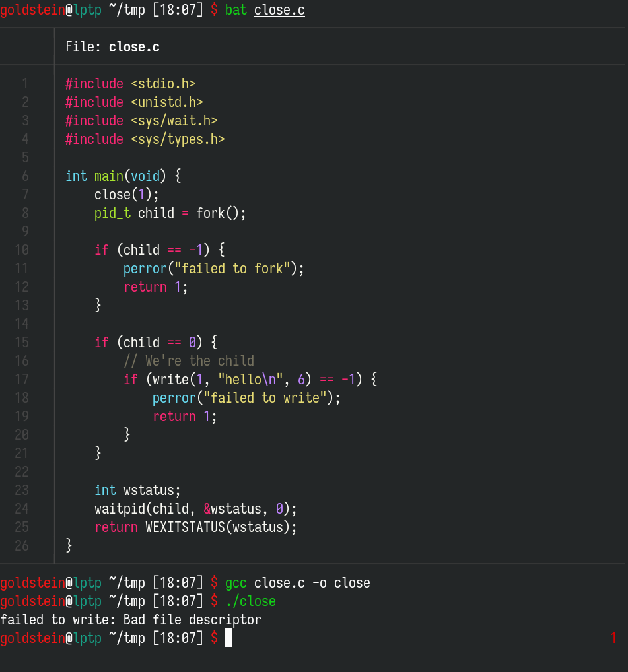
Task: Click the underlined close.c in the gcc command
Action: pos(279,583)
